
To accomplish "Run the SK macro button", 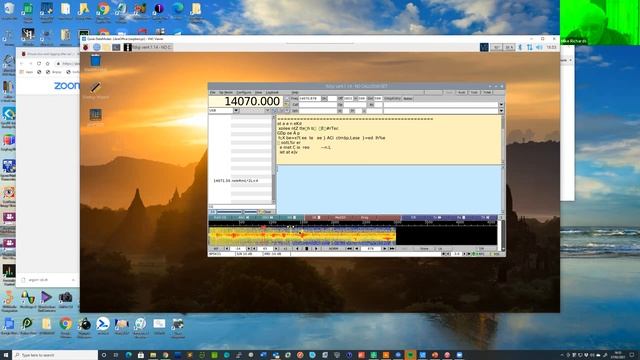I will pos(317,218).
